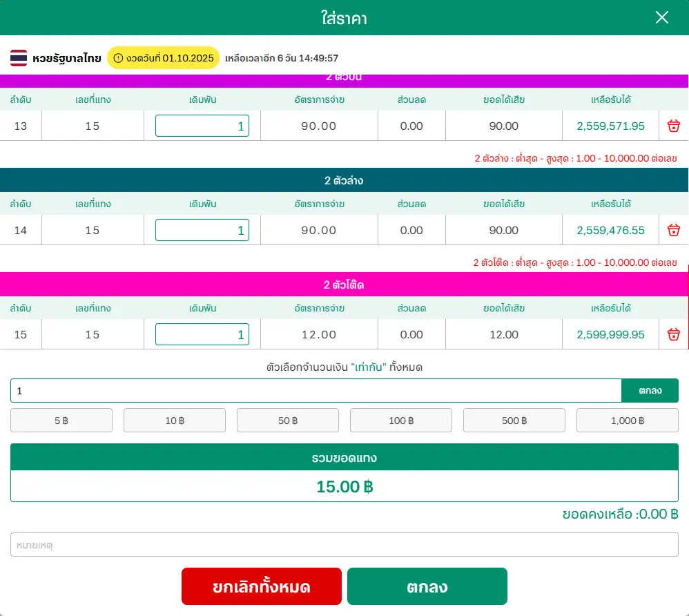This screenshot has width=689, height=616.
Task: Remove row 14 using the red basket icon
Action: (674, 230)
